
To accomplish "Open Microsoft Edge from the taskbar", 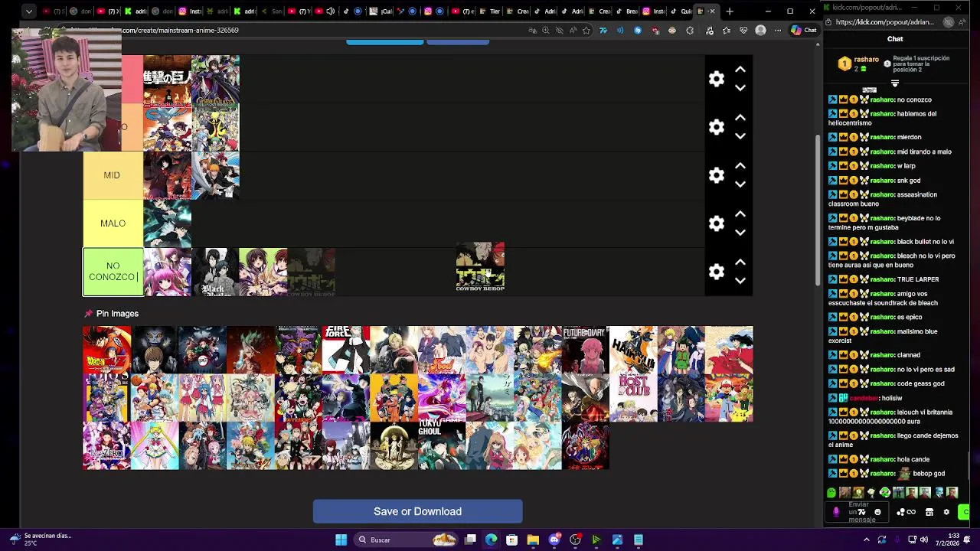I will 491,540.
